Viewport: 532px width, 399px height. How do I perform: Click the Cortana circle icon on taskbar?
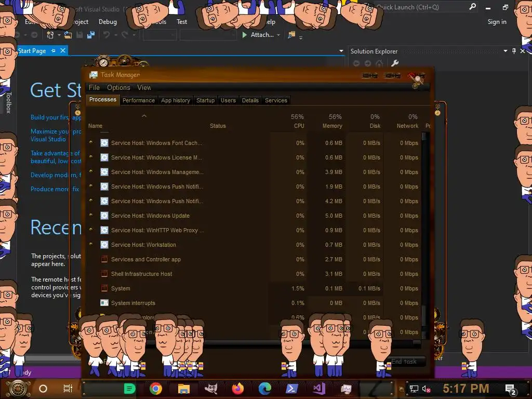pyautogui.click(x=43, y=389)
